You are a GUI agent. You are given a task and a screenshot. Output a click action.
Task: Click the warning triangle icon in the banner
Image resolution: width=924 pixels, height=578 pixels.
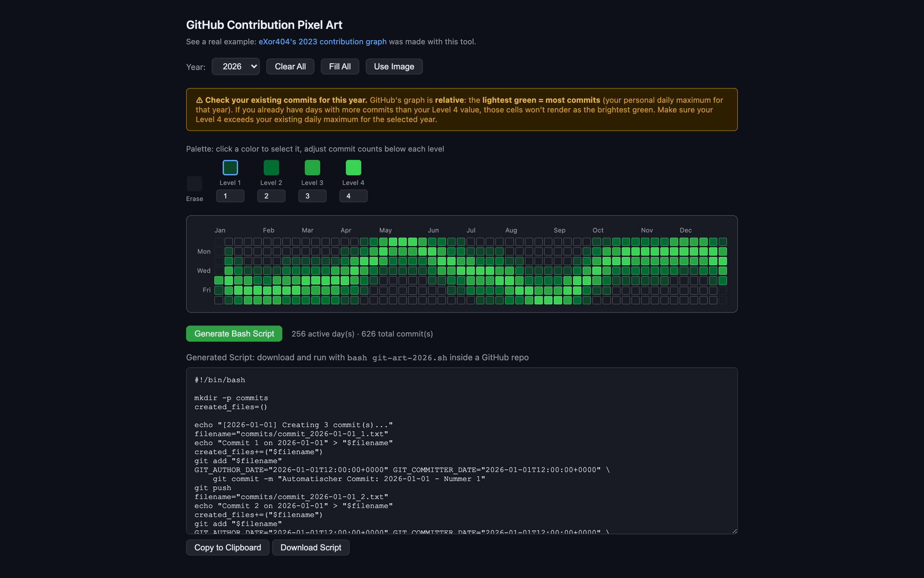click(x=199, y=100)
